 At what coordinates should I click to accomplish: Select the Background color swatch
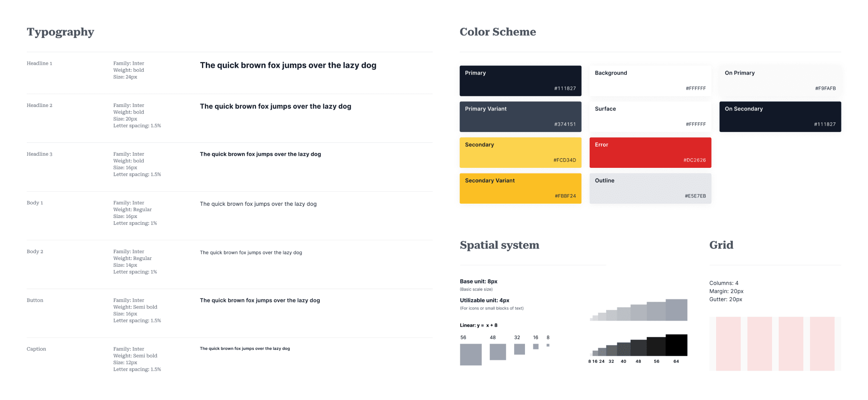[x=650, y=81]
